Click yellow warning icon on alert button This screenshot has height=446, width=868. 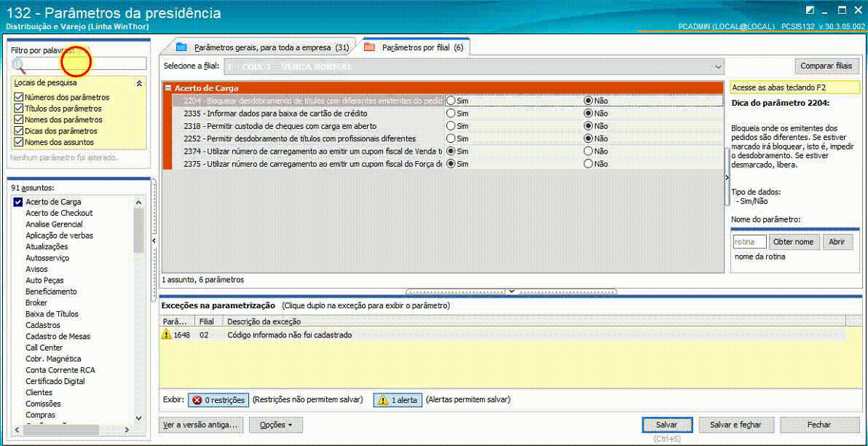pos(382,399)
